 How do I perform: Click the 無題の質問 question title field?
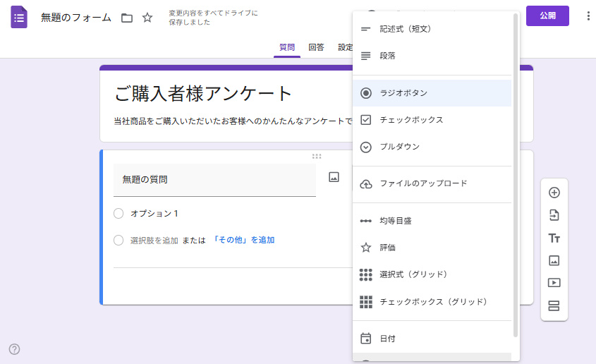coord(214,180)
